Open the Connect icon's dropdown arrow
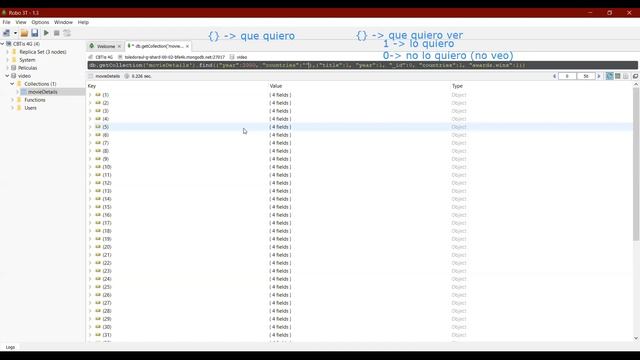This screenshot has width=640, height=360. point(15,33)
